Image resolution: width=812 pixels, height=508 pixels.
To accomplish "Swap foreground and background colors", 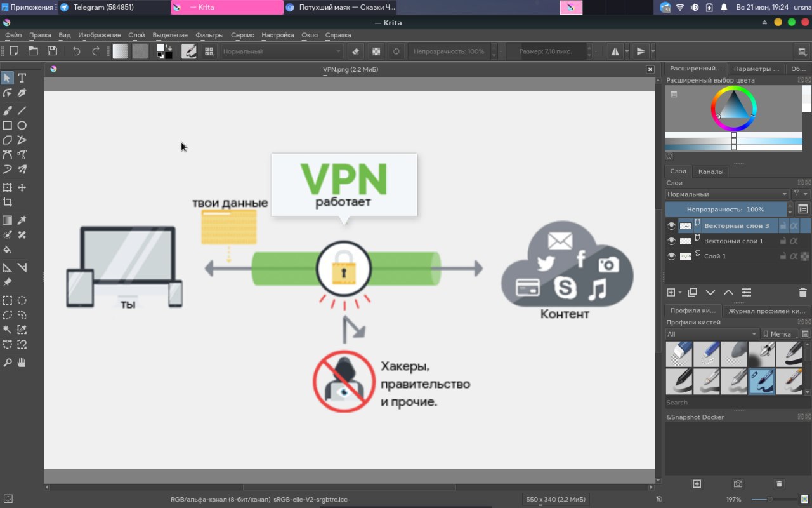I will tap(169, 47).
